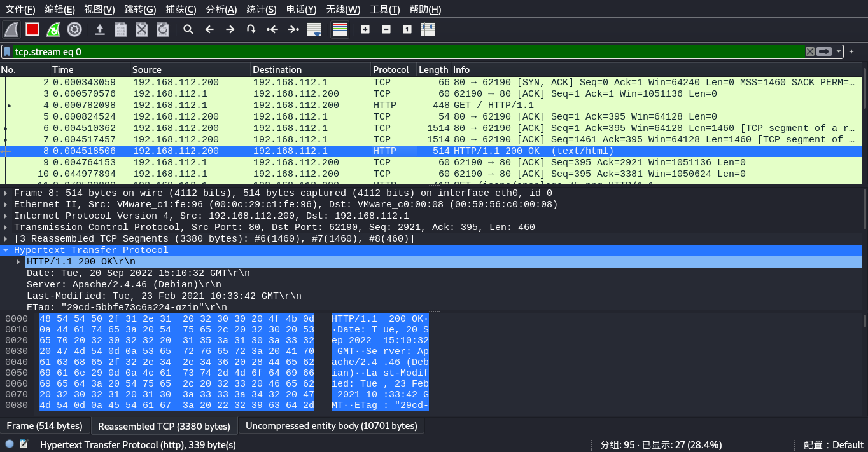
Task: Click the find packet magnifier icon
Action: point(188,29)
